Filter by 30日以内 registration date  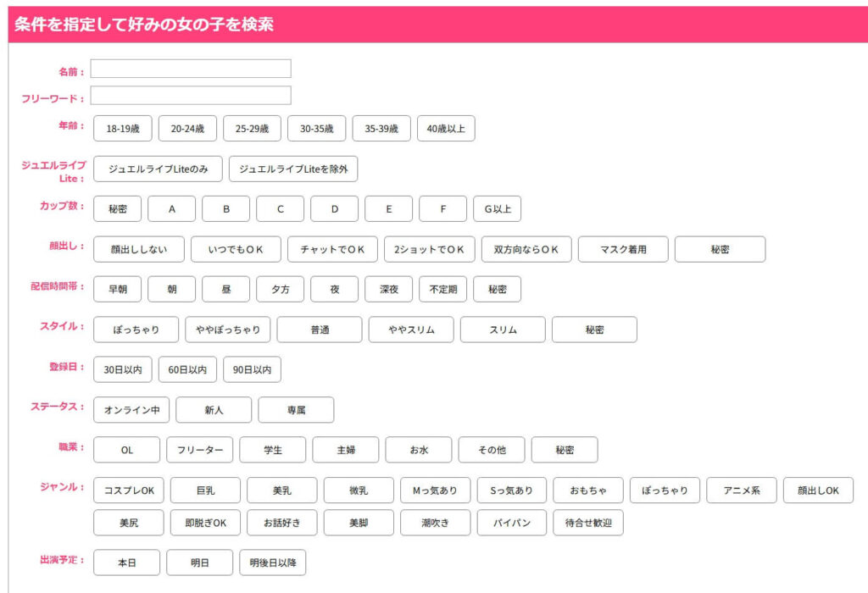[x=123, y=370]
